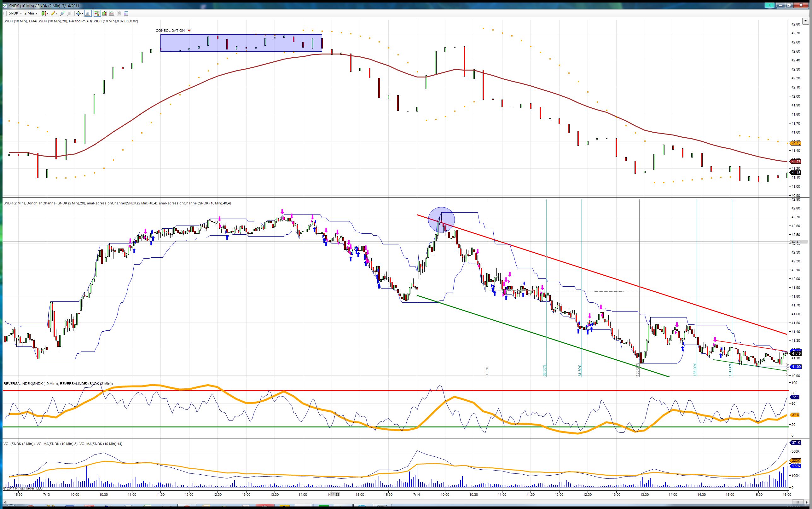812x509 pixels.
Task: Open the Strategies dollar-sign icon
Action: point(119,14)
